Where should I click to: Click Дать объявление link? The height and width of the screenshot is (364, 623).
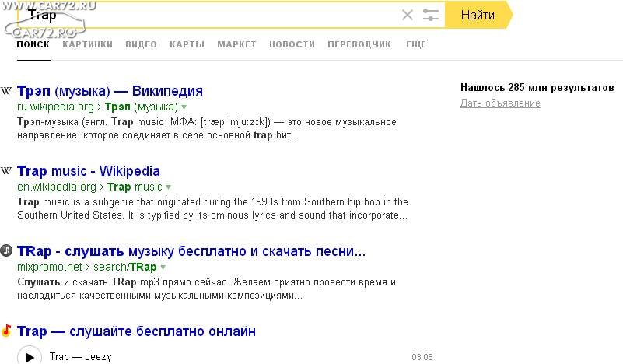click(x=500, y=103)
